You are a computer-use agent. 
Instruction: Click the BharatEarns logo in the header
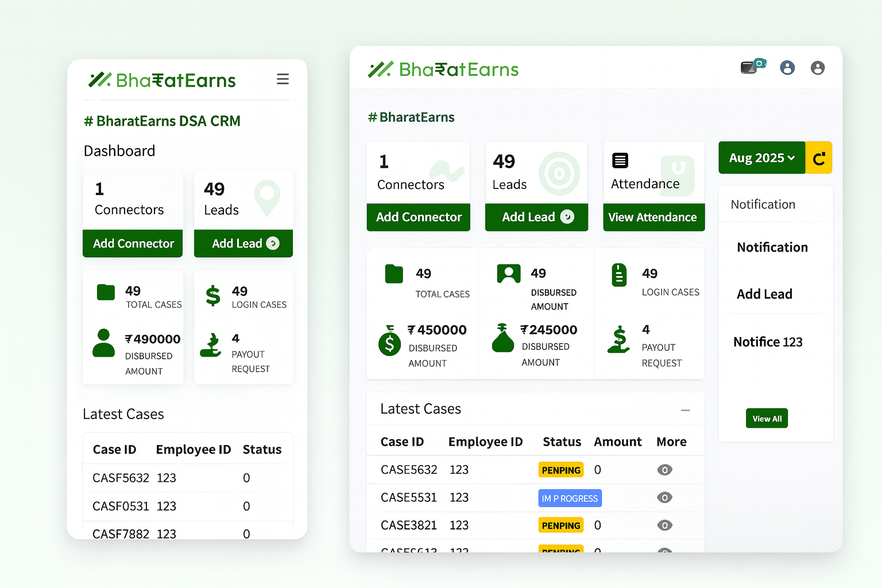[x=442, y=69]
